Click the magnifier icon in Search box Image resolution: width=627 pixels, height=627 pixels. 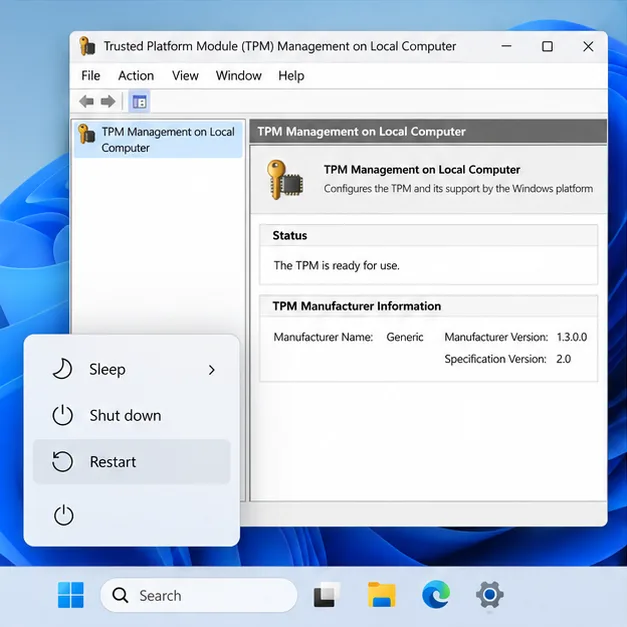point(120,595)
